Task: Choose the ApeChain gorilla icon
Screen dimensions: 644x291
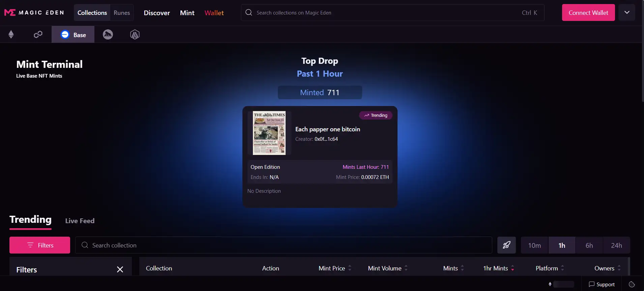Action: pyautogui.click(x=108, y=34)
